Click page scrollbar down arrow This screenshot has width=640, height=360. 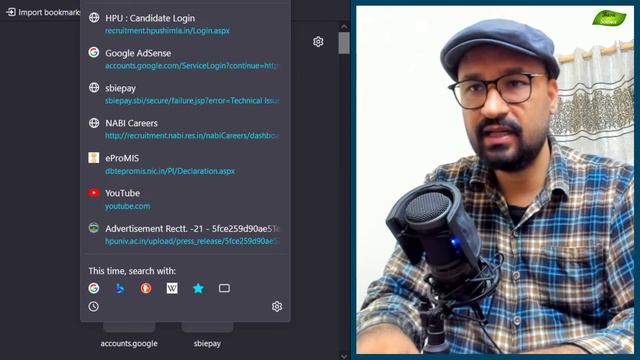pyautogui.click(x=344, y=356)
